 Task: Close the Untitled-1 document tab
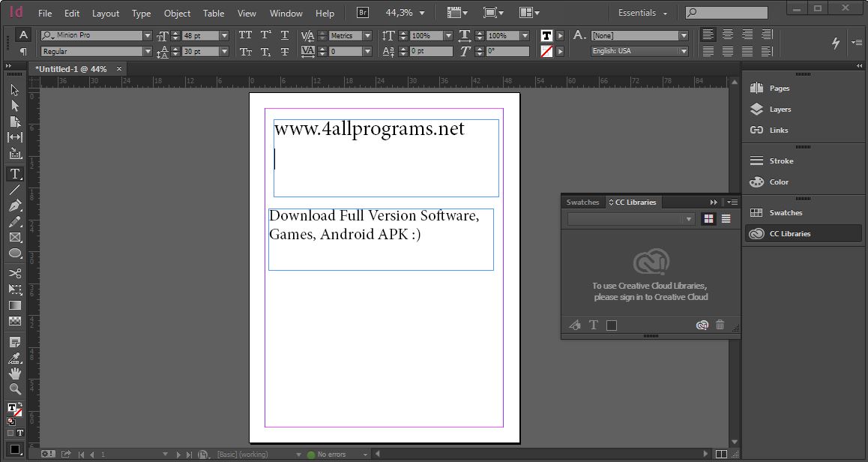(118, 69)
